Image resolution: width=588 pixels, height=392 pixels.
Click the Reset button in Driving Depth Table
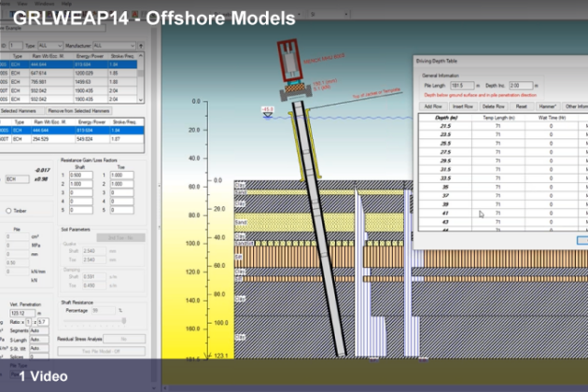(521, 106)
